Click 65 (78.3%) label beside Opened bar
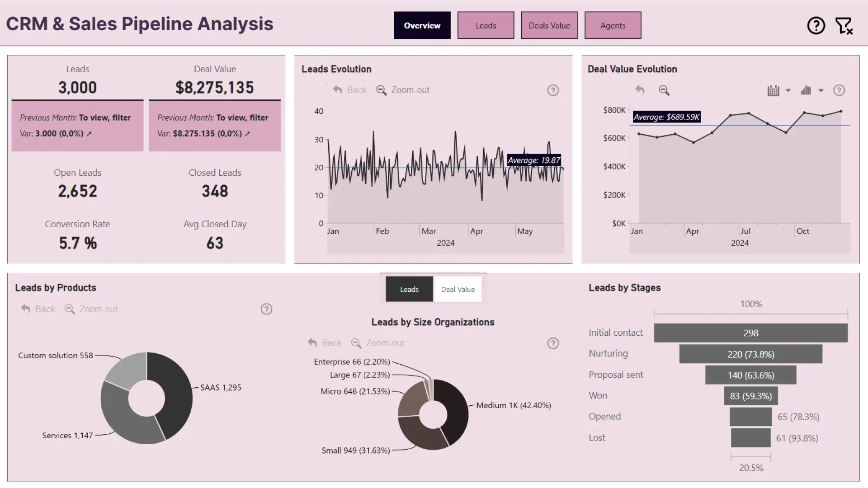This screenshot has height=488, width=868. click(798, 417)
